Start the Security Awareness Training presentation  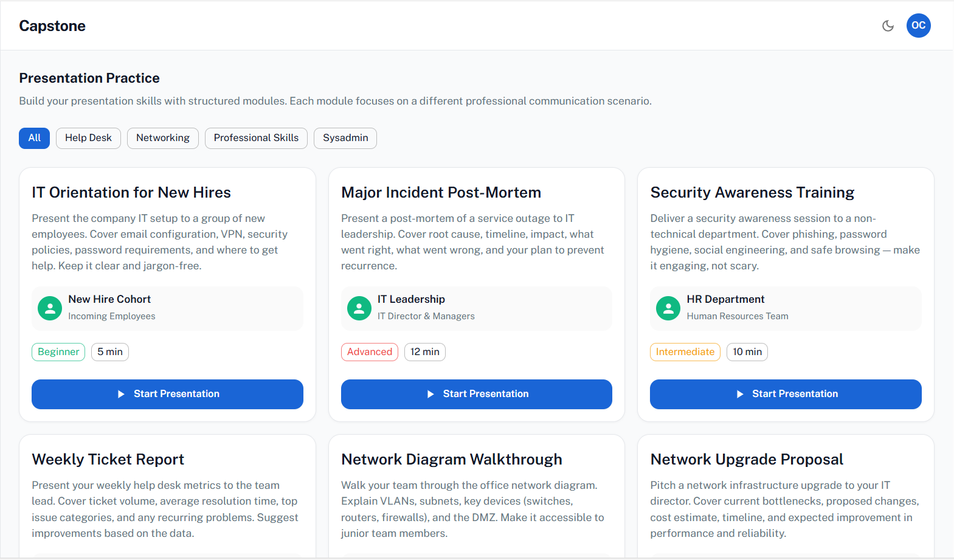786,394
